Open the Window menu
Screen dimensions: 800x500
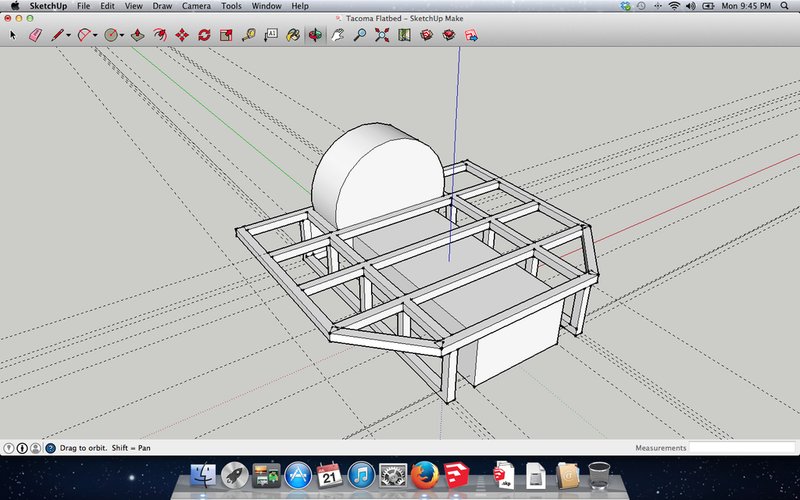coord(266,6)
